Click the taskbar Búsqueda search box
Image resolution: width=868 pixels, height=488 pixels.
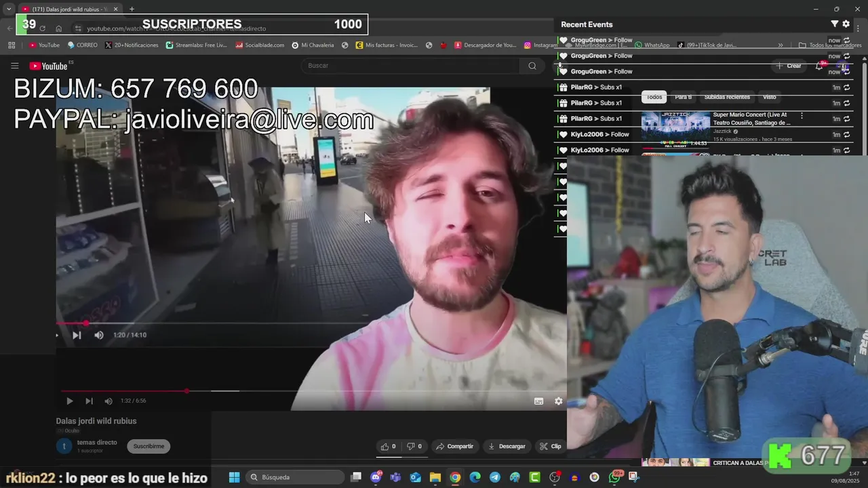(295, 477)
